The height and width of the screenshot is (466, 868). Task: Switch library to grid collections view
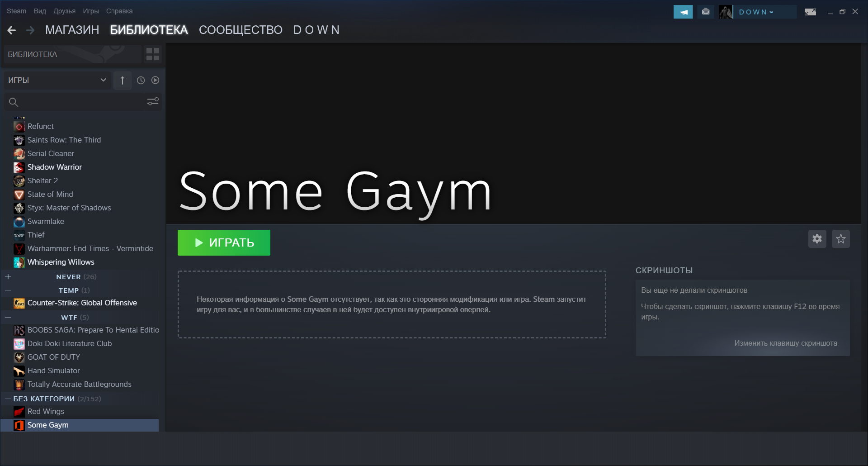click(153, 54)
